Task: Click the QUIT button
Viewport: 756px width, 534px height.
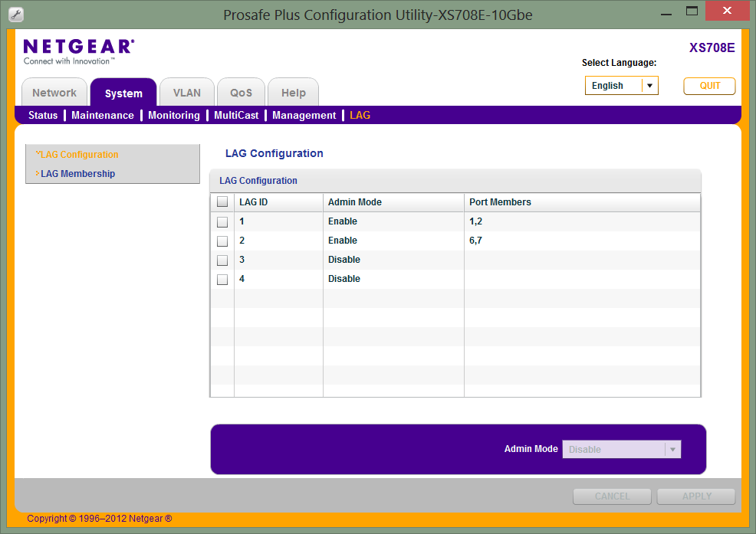Action: click(709, 86)
